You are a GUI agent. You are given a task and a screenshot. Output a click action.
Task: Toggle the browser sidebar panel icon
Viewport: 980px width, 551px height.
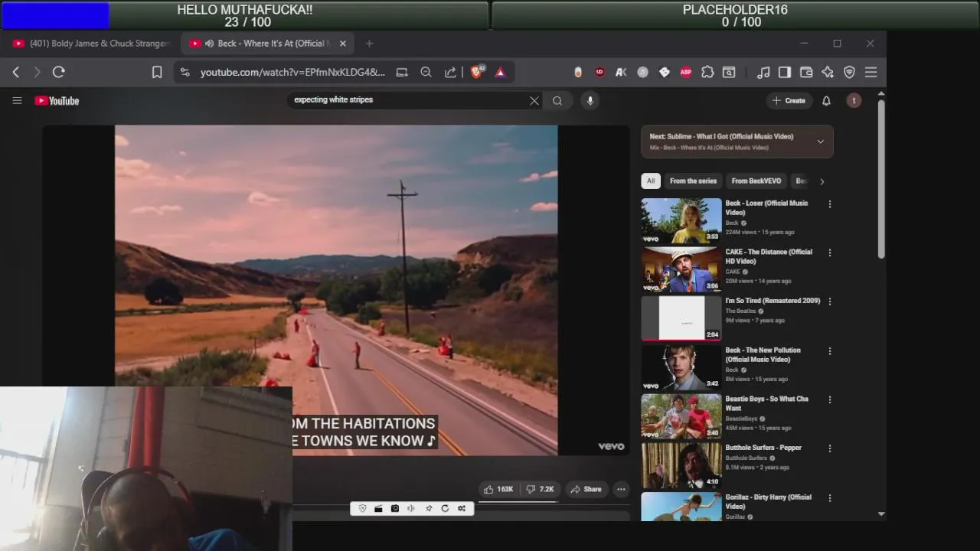click(x=785, y=72)
